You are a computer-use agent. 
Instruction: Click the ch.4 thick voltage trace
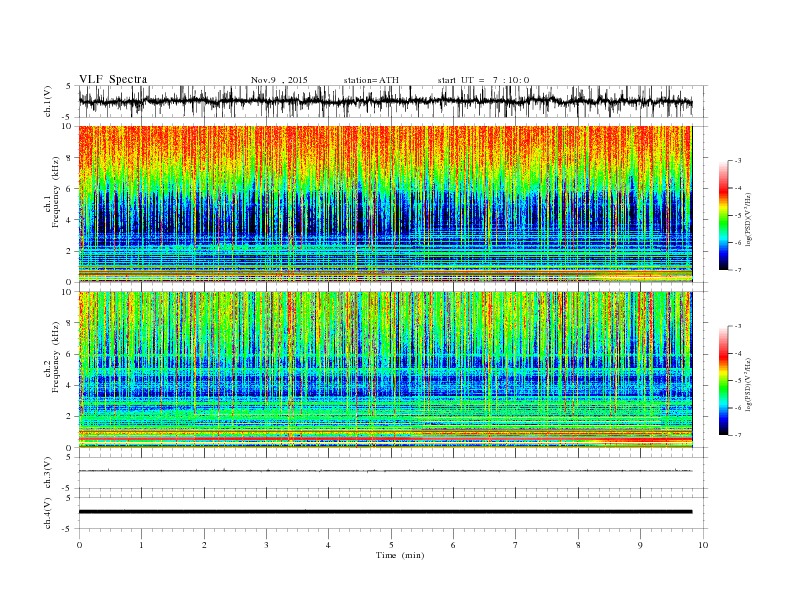[x=385, y=512]
